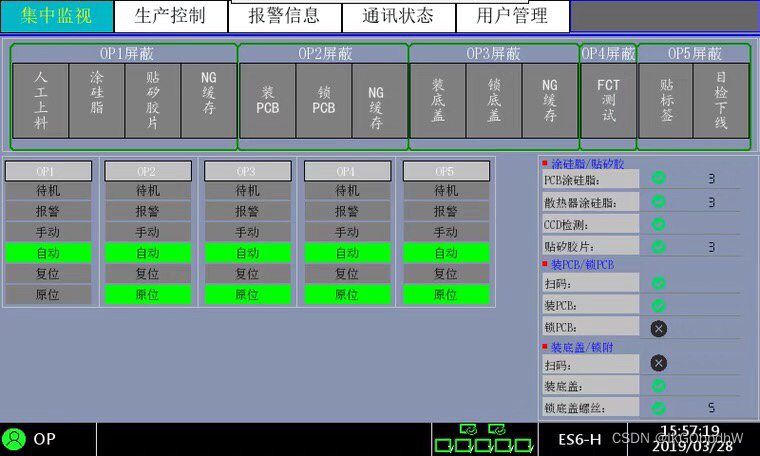
Task: Click OP1 自动 status indicator
Action: tap(48, 253)
